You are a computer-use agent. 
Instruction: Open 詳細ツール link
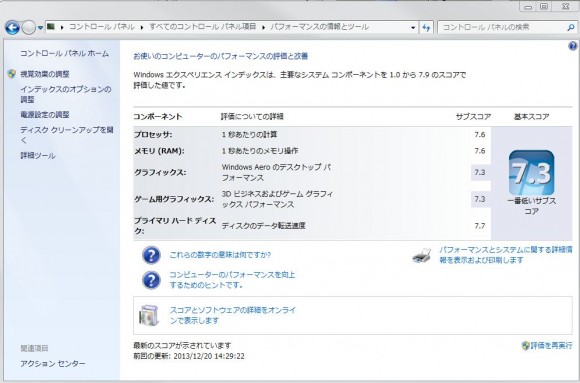38,156
